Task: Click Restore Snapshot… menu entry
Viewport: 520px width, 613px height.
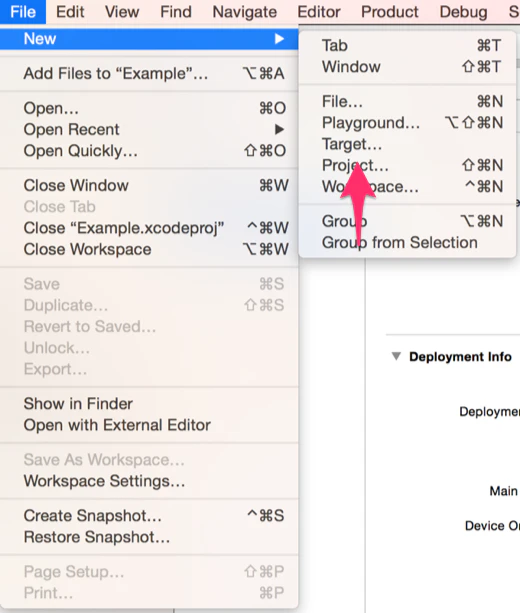Action: (x=149, y=537)
